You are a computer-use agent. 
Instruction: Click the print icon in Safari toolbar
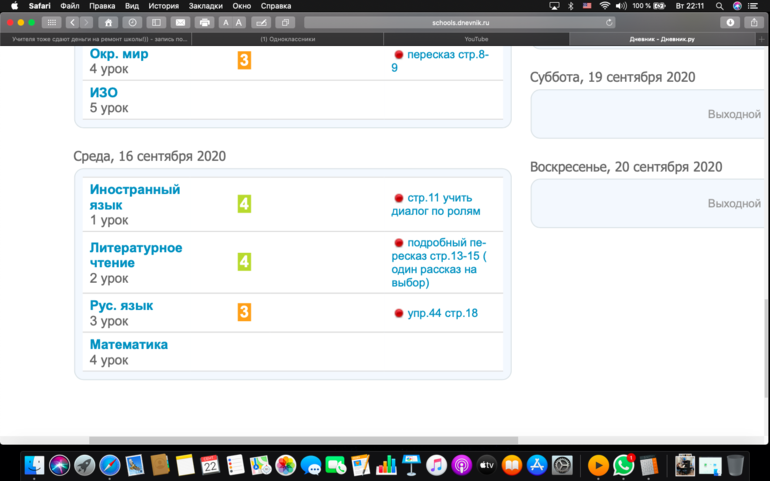click(x=205, y=22)
